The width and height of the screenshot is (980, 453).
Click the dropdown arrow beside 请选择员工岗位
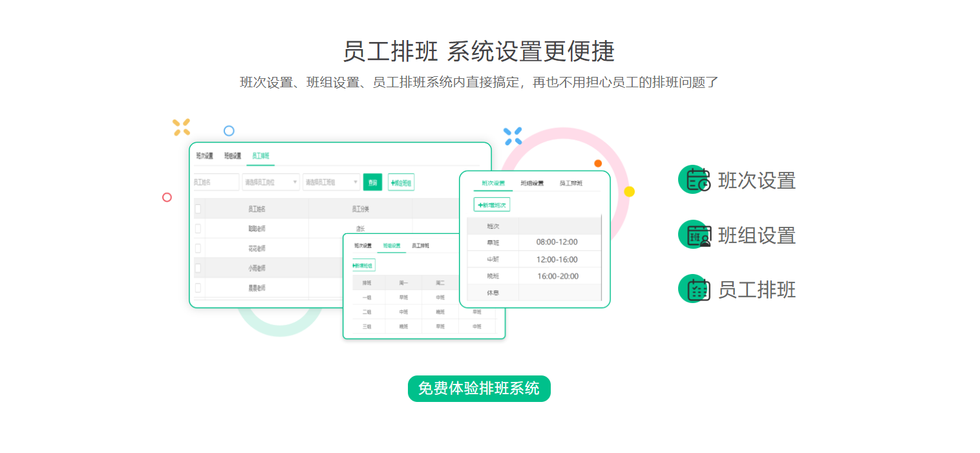[x=295, y=182]
